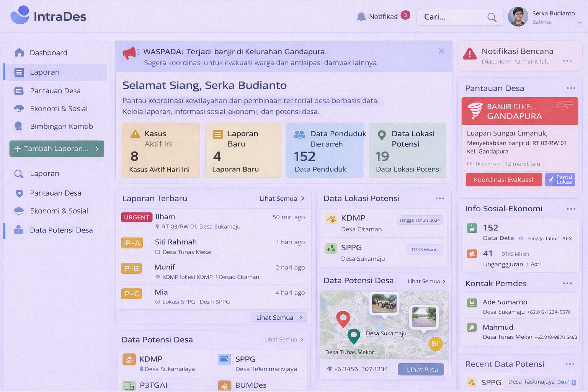This screenshot has height=392, width=588.
Task: Click into the Cari search field
Action: point(452,17)
